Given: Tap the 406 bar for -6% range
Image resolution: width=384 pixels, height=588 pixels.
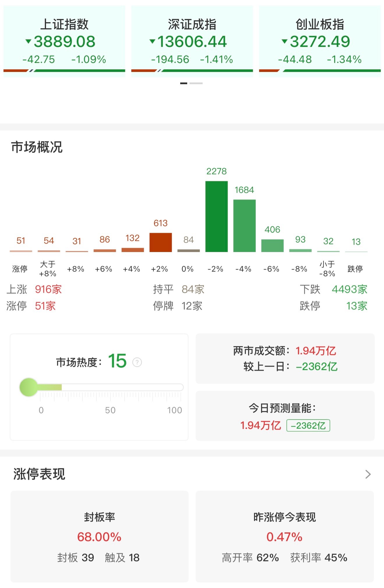Looking at the screenshot, I should pos(272,245).
